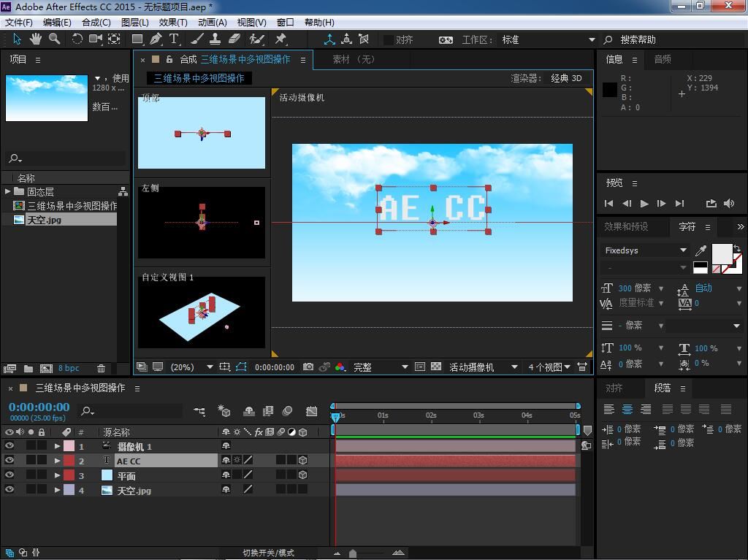Screen dimensions: 748x560
Task: Toggle mask and shape path visibility
Action: coord(241,367)
